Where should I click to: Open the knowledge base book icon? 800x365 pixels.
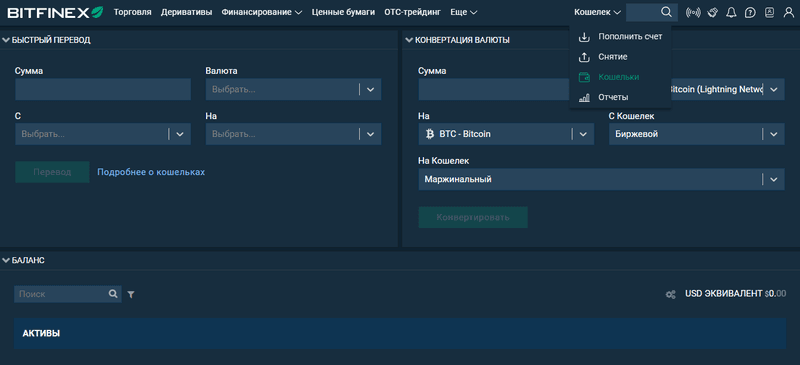click(769, 13)
